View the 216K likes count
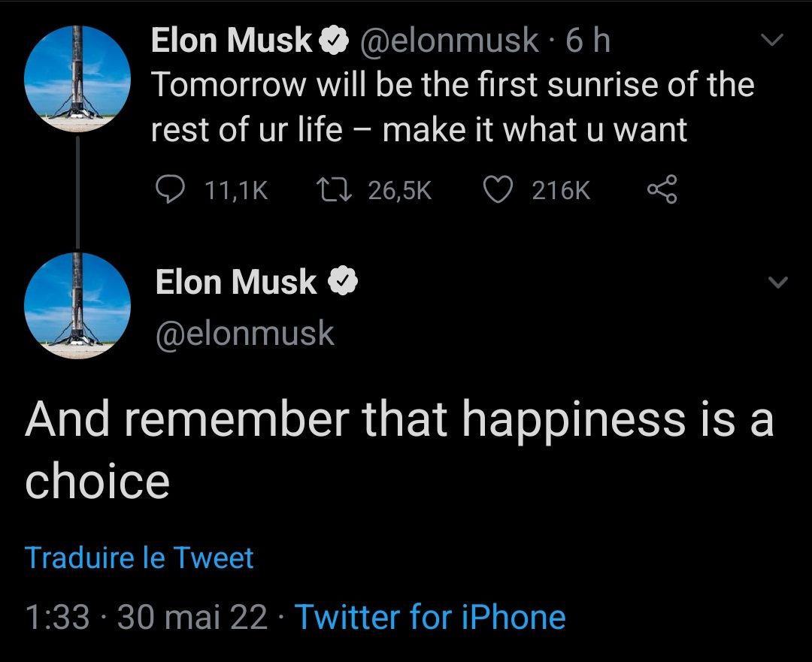The image size is (812, 662). [561, 191]
